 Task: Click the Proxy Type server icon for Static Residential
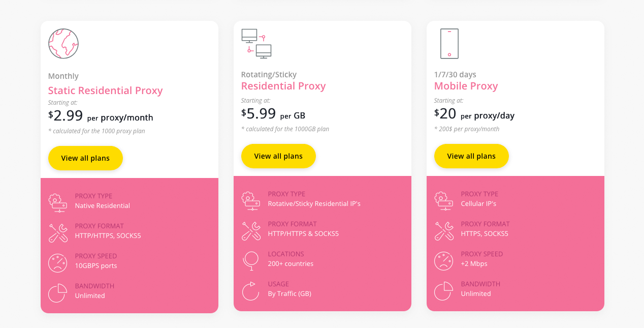pos(57,201)
